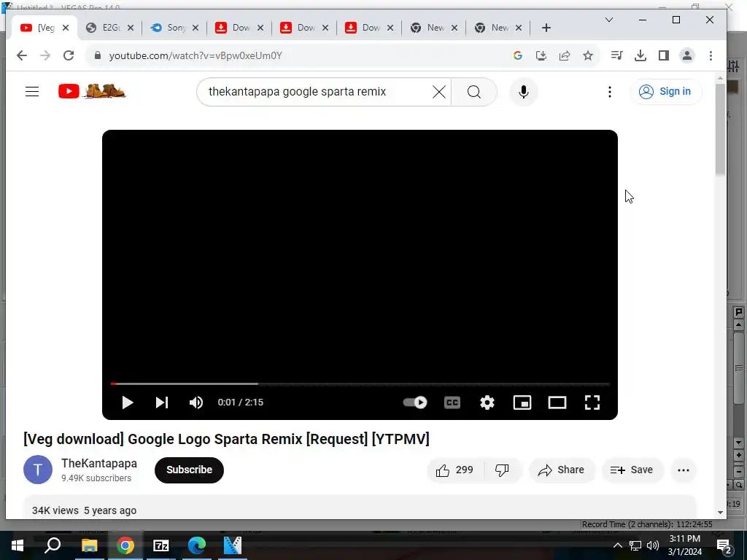
Task: Open Chrome profile menu
Action: tap(687, 55)
